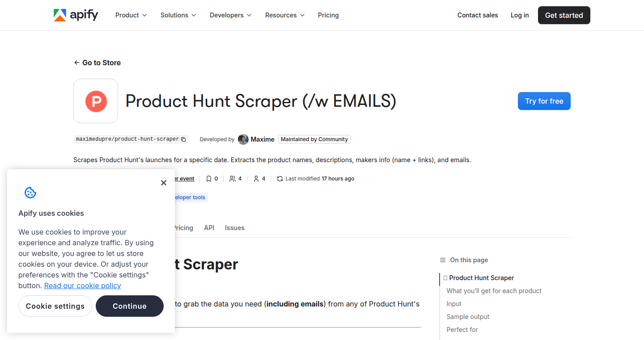Read the cookie policy link
The width and height of the screenshot is (644, 340).
[83, 285]
